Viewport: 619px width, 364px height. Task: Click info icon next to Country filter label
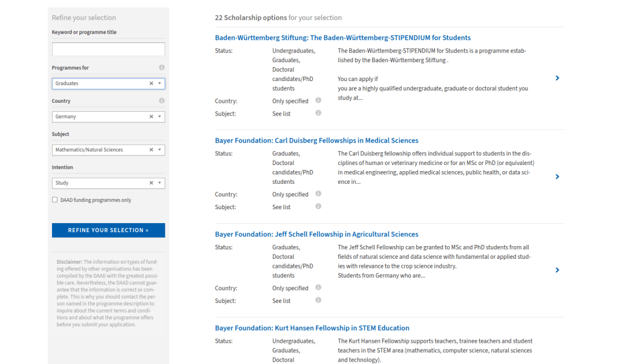coord(162,101)
